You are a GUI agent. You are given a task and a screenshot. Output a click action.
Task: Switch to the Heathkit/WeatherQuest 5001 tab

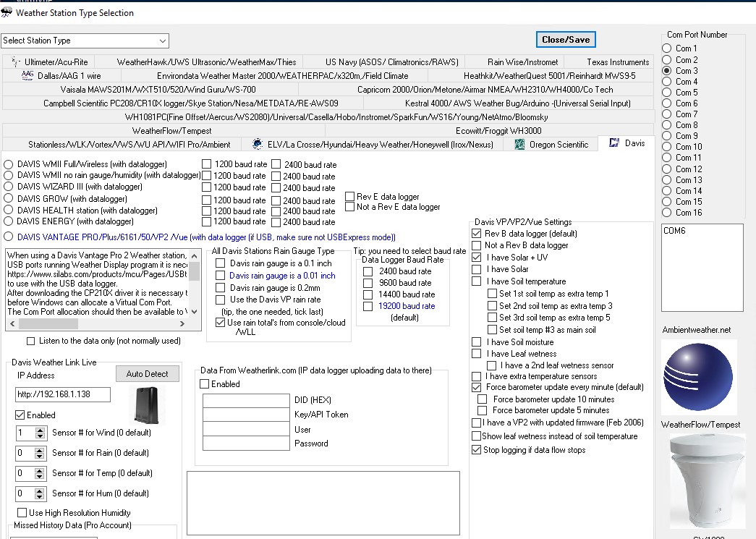pyautogui.click(x=541, y=76)
